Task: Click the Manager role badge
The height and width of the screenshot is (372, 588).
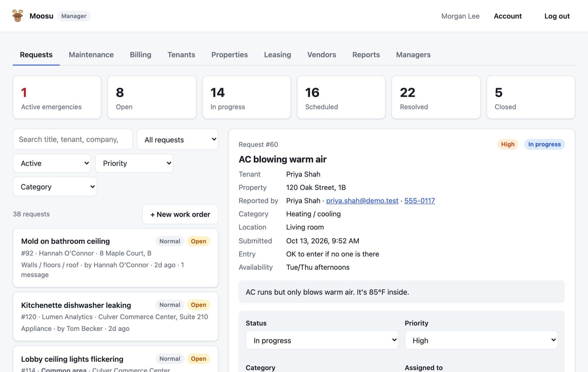Action: click(74, 16)
